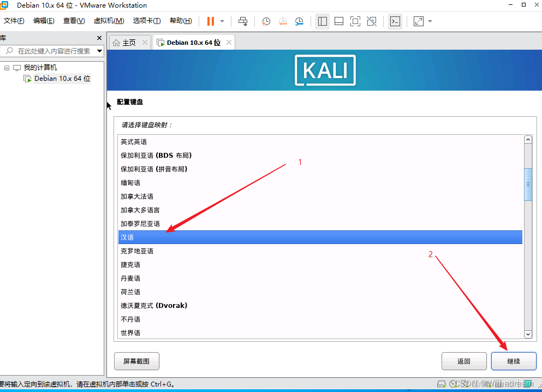Select 保加利亚语 (BDS 布局) keyboard layout

pos(320,156)
